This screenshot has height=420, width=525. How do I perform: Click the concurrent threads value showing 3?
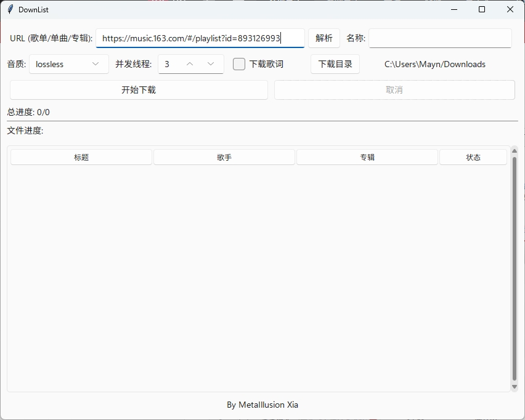coord(168,64)
